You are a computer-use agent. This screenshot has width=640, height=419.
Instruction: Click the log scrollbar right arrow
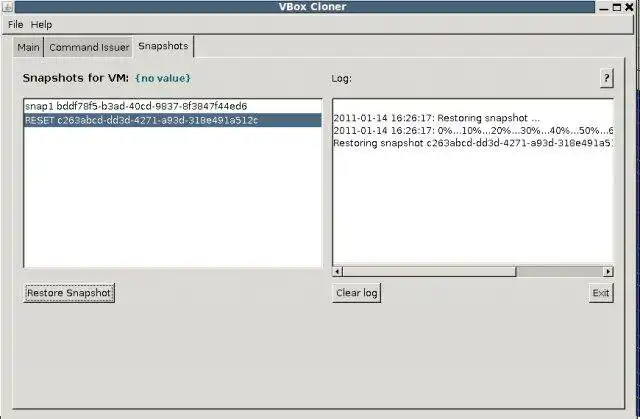(608, 271)
